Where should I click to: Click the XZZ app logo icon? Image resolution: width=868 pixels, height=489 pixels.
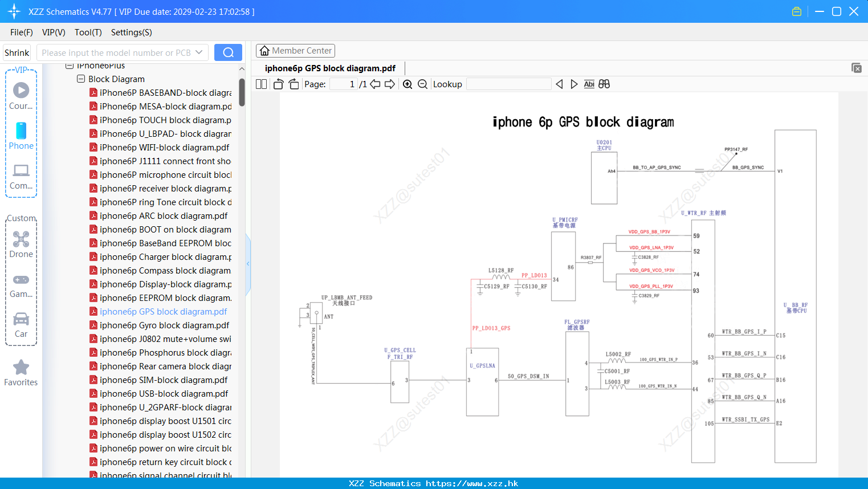(x=14, y=11)
